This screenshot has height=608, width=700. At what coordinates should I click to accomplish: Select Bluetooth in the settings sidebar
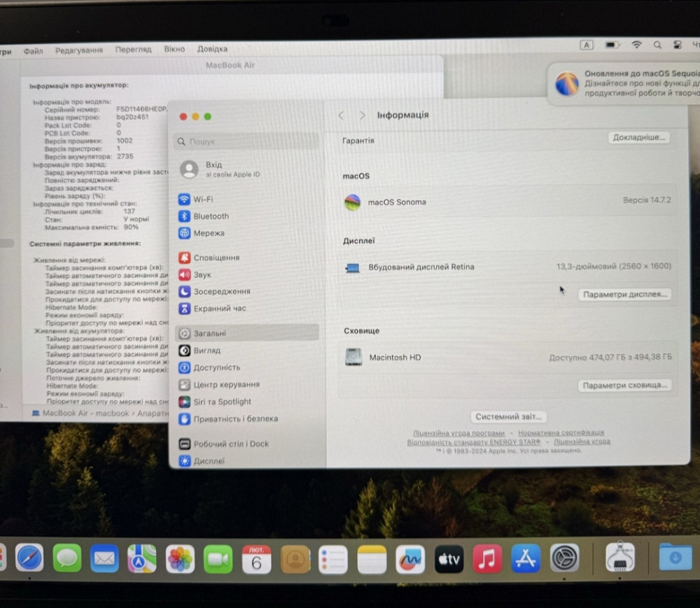click(212, 216)
